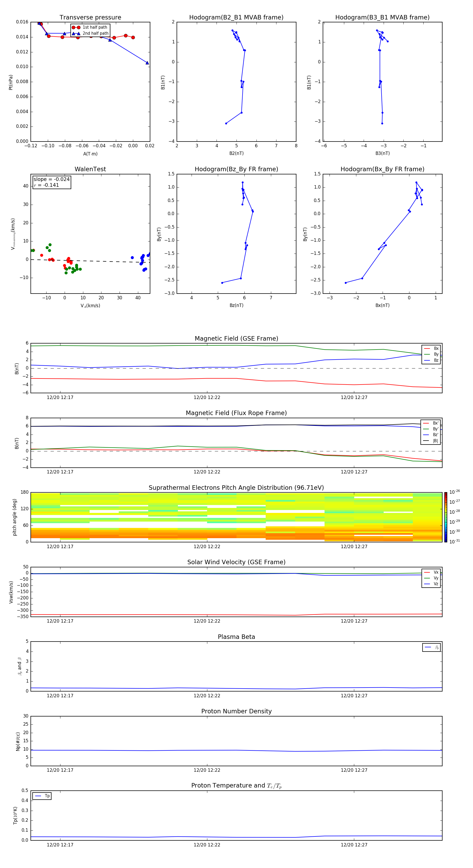This screenshot has width=473, height=868.
Task: Click the 'Hodogram(B3_B1 MVAB frame)' title
Action: [x=382, y=18]
